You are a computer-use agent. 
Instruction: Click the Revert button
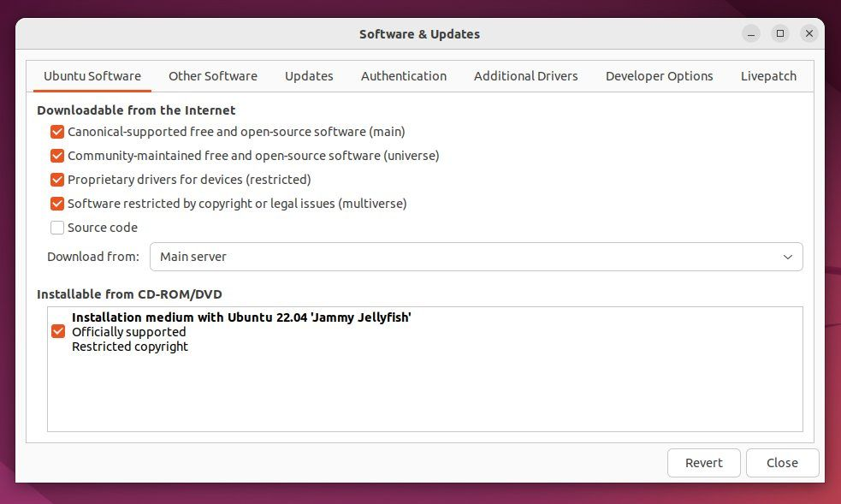(x=704, y=463)
